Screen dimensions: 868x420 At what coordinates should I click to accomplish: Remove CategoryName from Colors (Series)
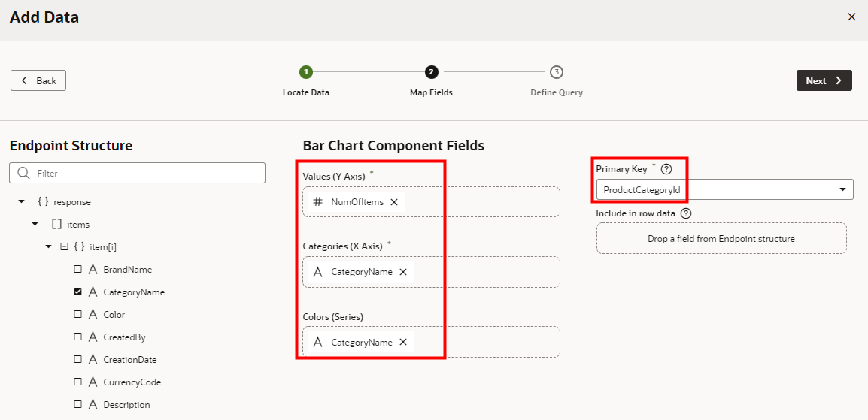click(x=403, y=342)
